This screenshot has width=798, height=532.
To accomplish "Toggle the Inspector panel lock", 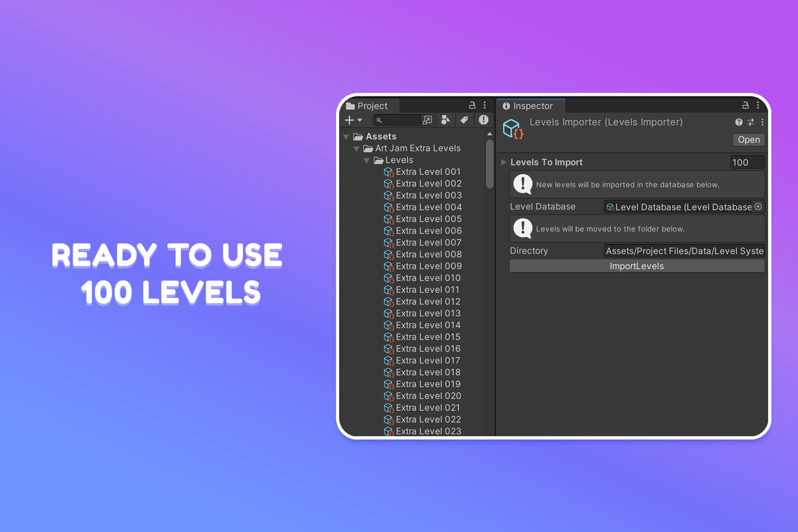I will (745, 105).
